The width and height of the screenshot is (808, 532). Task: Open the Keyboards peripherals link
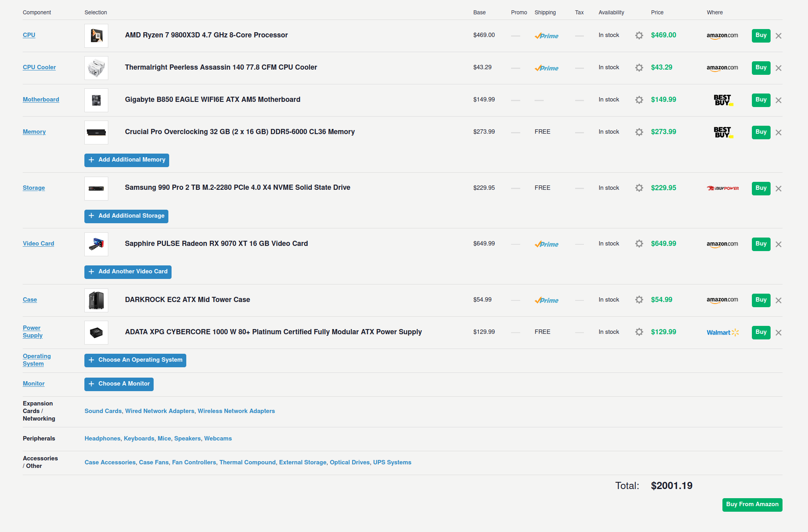pyautogui.click(x=139, y=438)
